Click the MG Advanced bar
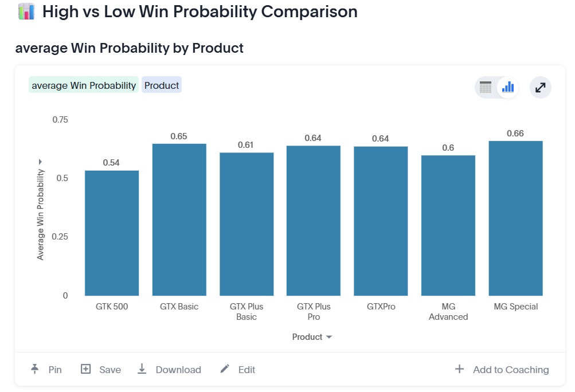575x392 pixels. pyautogui.click(x=448, y=225)
